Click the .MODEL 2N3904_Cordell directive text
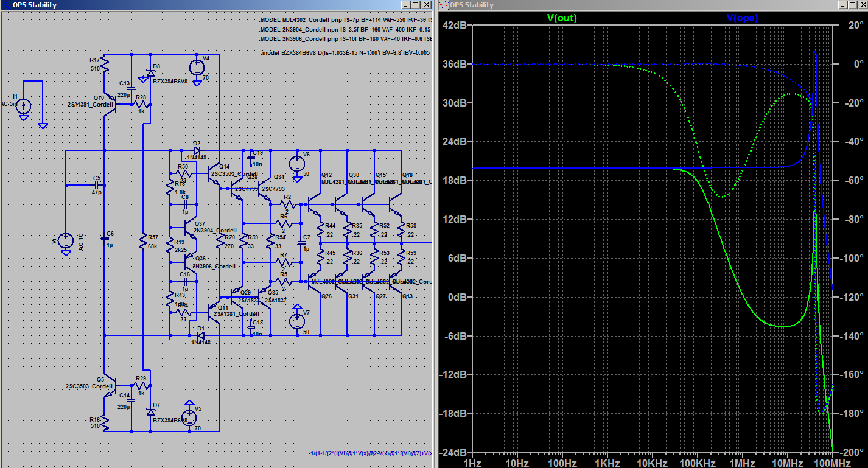The image size is (868, 468). click(345, 29)
